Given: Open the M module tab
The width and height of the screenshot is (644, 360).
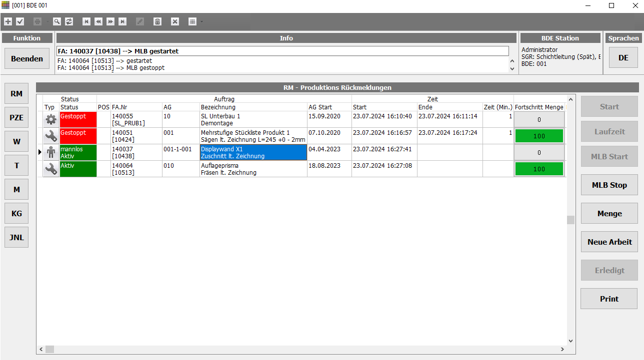Looking at the screenshot, I should coord(16,189).
